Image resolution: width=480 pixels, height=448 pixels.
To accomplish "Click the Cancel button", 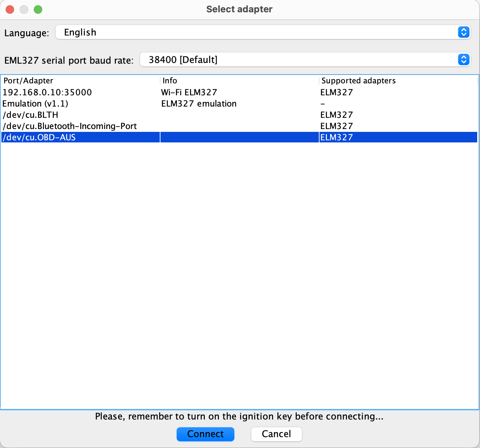I will 277,434.
